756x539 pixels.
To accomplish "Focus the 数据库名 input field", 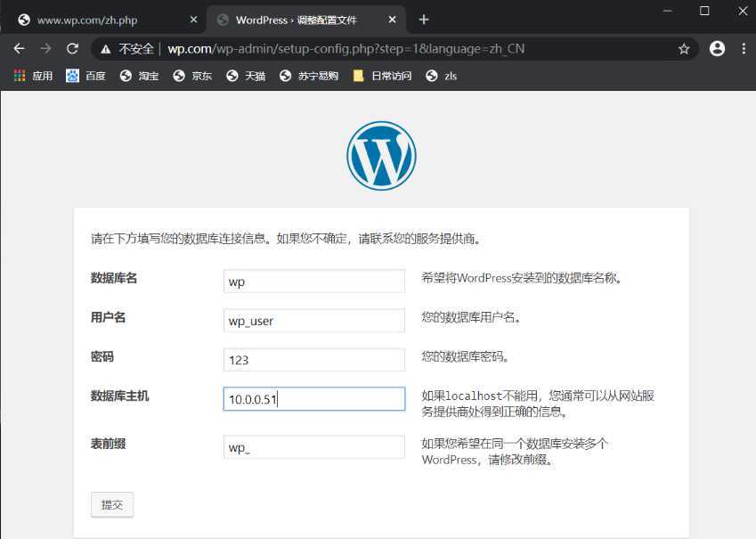I will (313, 281).
